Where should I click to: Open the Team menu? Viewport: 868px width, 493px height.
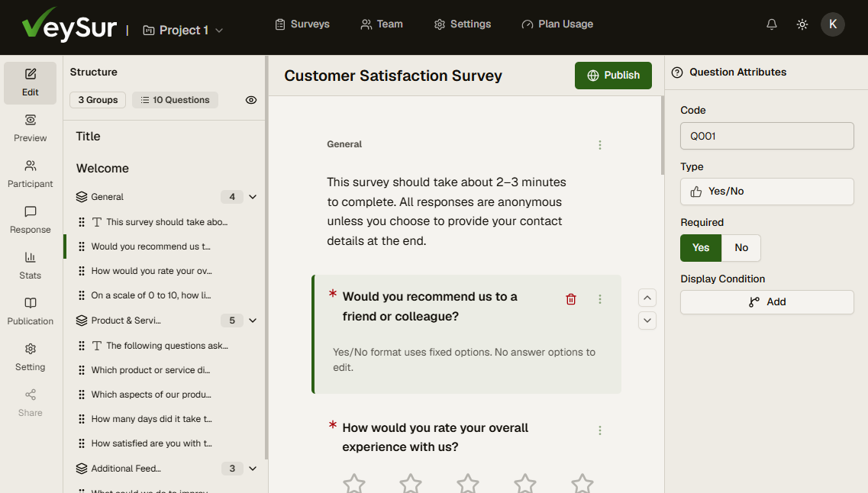(x=382, y=24)
